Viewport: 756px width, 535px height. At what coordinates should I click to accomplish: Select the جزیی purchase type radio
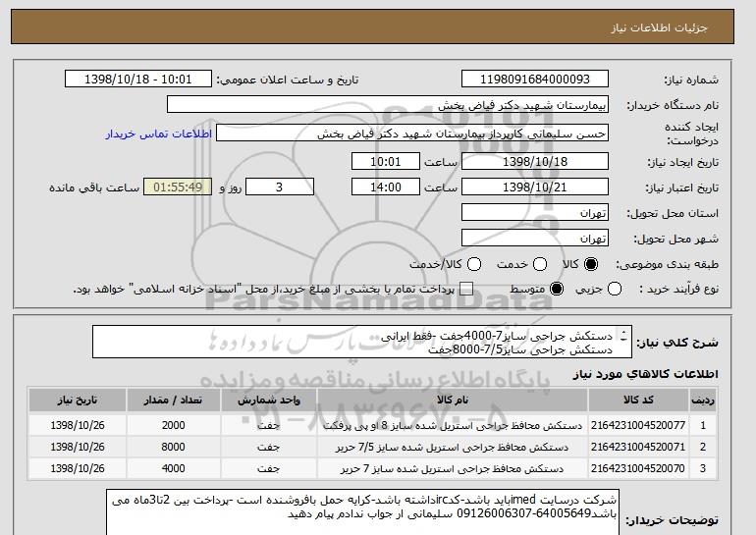coord(615,290)
